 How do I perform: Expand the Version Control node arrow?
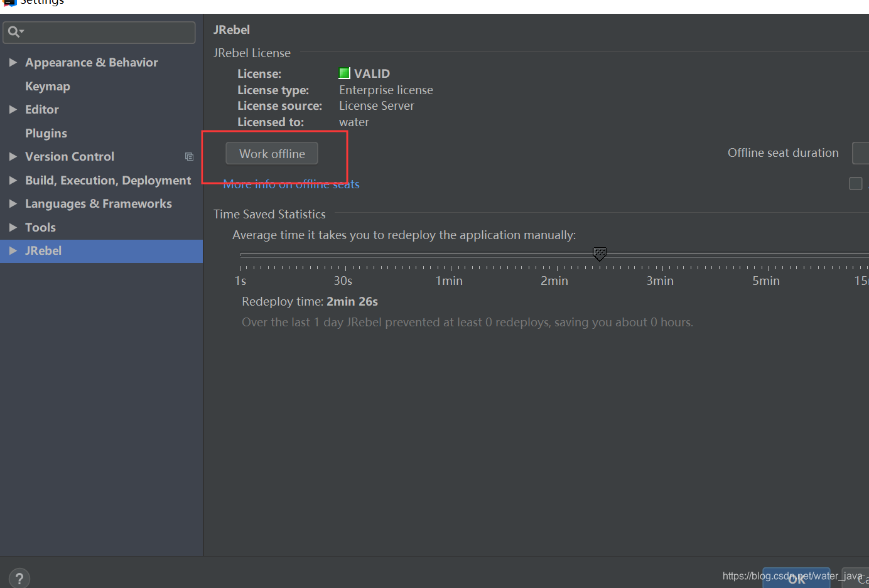tap(13, 156)
